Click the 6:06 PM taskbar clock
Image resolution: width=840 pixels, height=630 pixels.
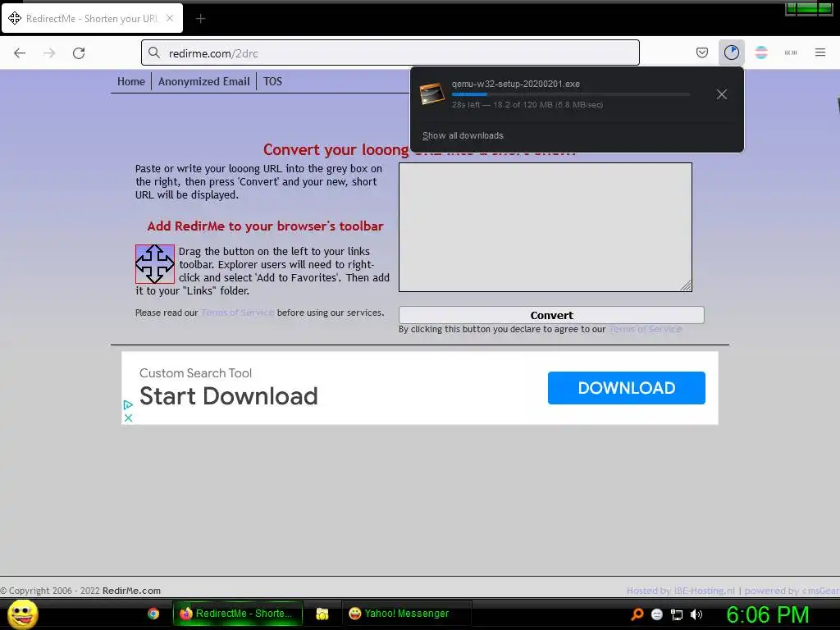coord(768,614)
